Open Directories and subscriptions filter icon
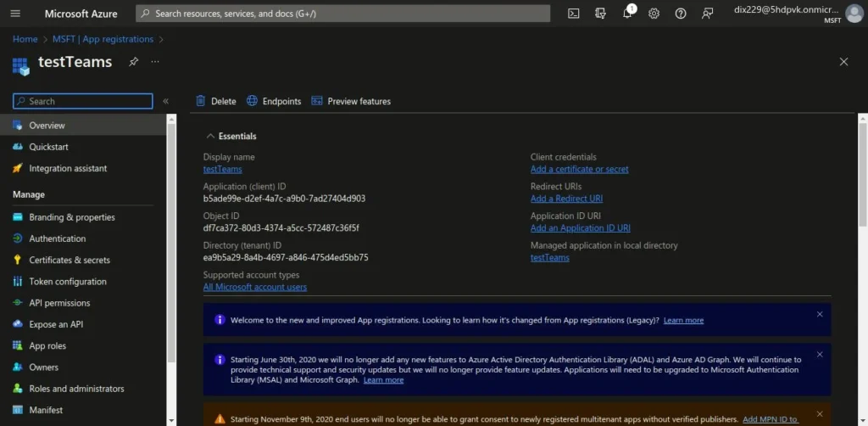Viewport: 868px width, 426px height. tap(600, 14)
